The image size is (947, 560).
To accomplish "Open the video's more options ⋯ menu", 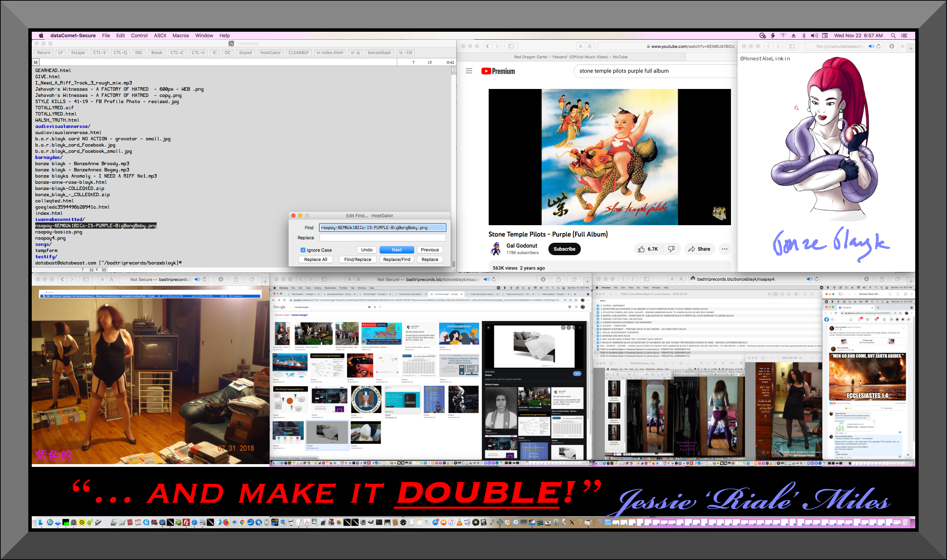I will [725, 249].
